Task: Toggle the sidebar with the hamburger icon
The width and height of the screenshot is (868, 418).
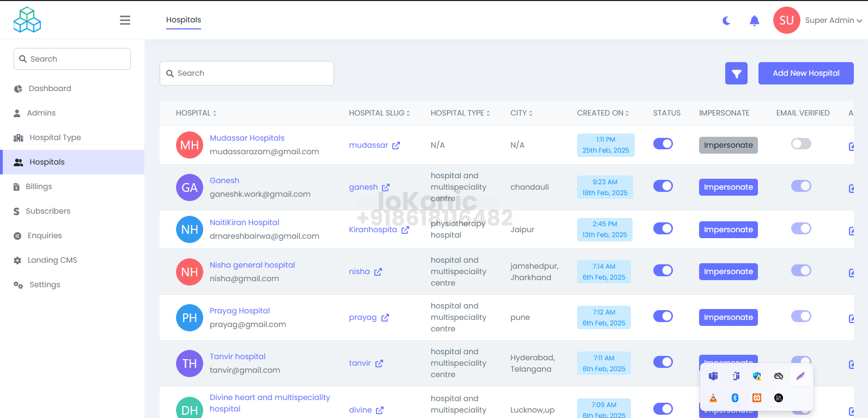Action: pyautogui.click(x=125, y=20)
